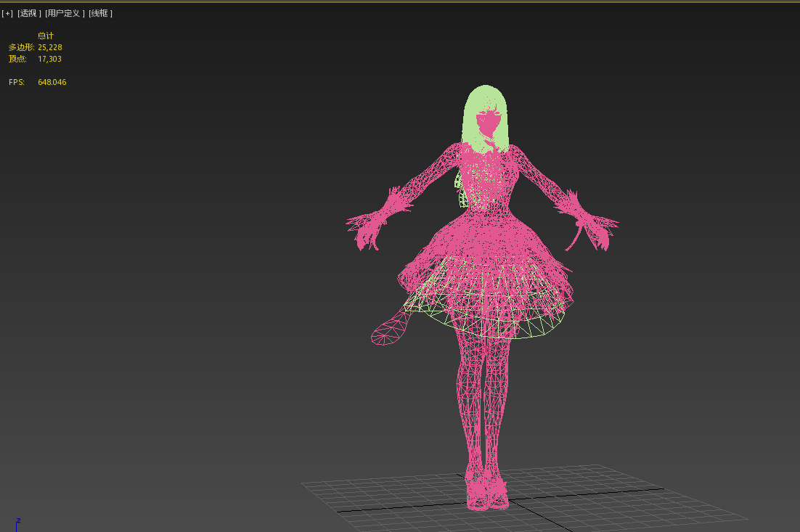This screenshot has width=800, height=532.
Task: Select the green hair mesh on the head
Action: coord(485,102)
